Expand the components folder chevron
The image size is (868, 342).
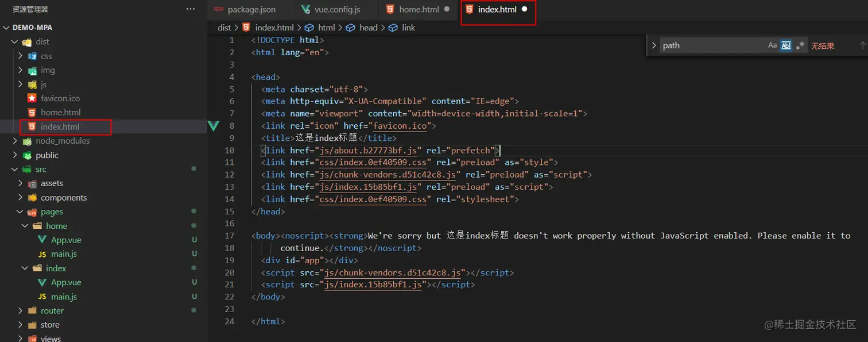tap(20, 198)
